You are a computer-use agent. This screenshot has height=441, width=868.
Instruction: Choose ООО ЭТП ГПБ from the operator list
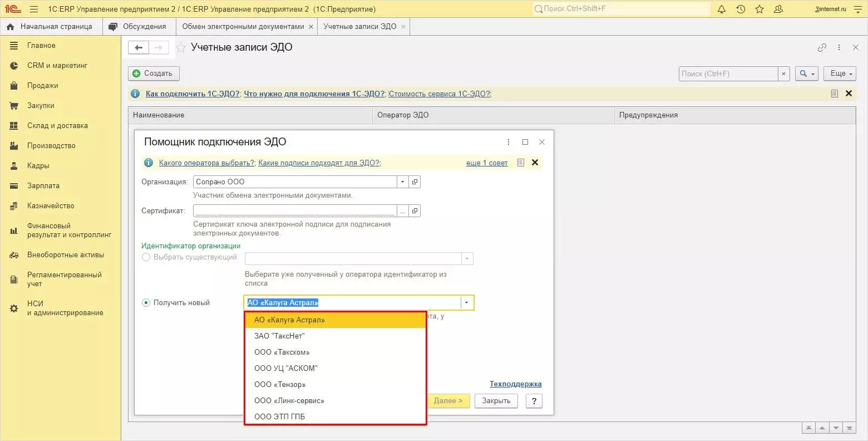(x=336, y=417)
